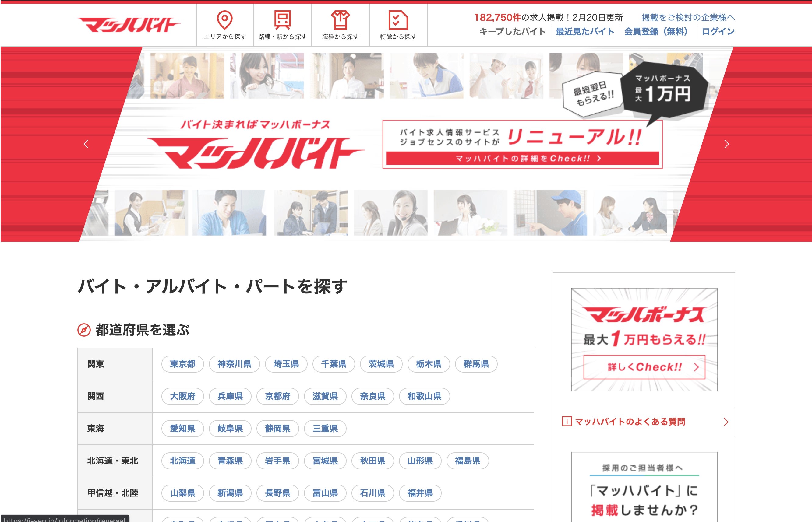Select 静岡県 prefecture
The width and height of the screenshot is (812, 522).
tap(277, 429)
